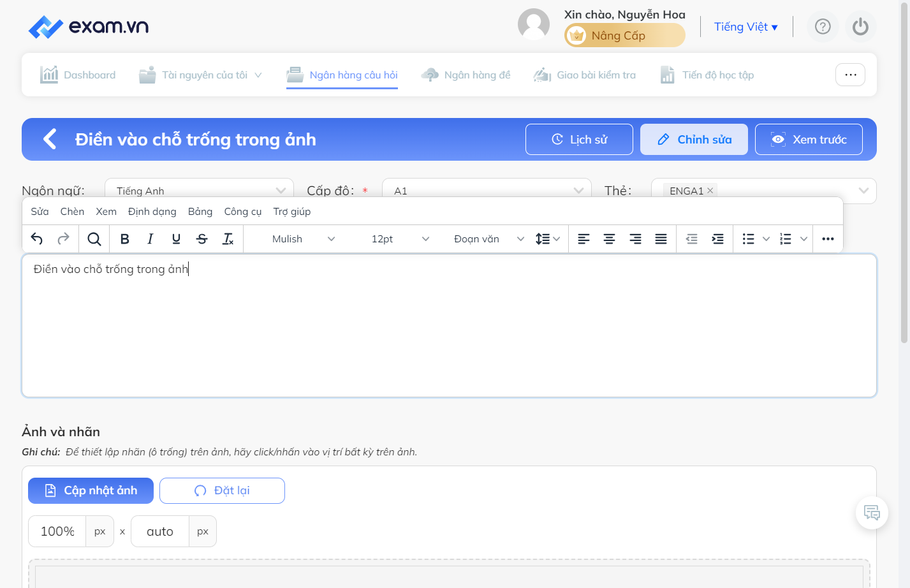Go to Ngân hàng đề tab

tap(466, 75)
